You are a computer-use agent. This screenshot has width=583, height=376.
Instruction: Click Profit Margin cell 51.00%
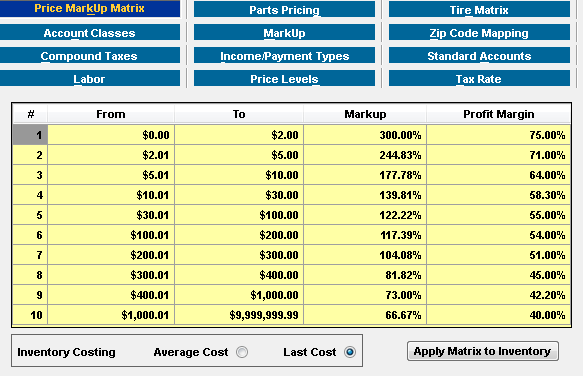point(499,255)
